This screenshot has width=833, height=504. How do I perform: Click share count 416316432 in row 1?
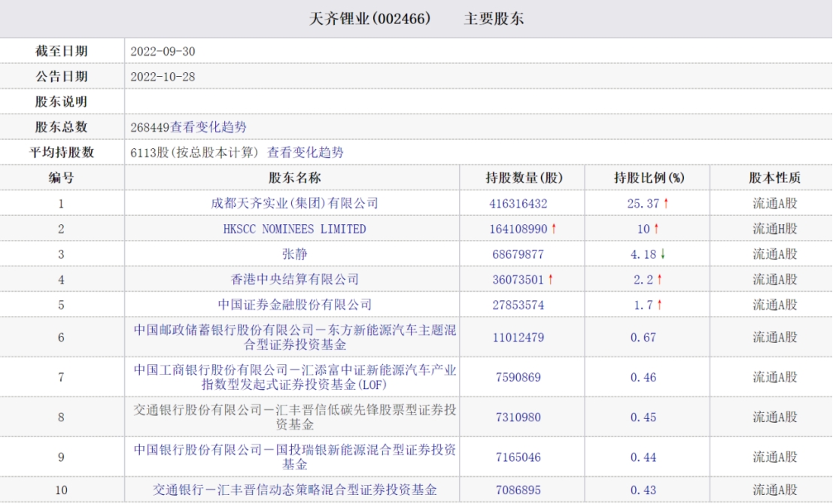click(x=518, y=203)
